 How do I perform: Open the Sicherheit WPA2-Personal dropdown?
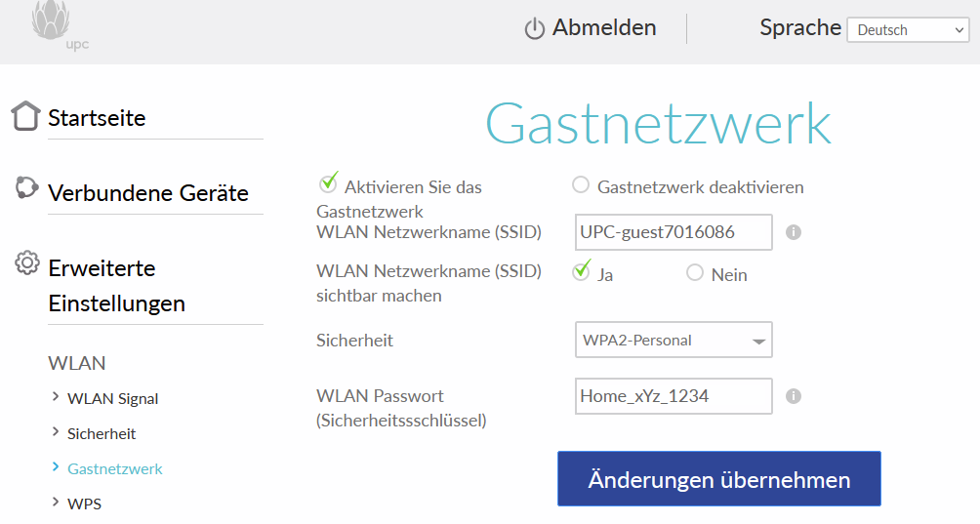click(x=674, y=341)
